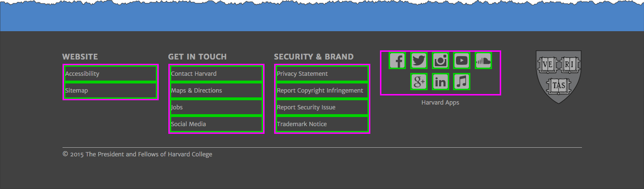Open the Instagram camera icon
The width and height of the screenshot is (644, 189).
pos(441,60)
